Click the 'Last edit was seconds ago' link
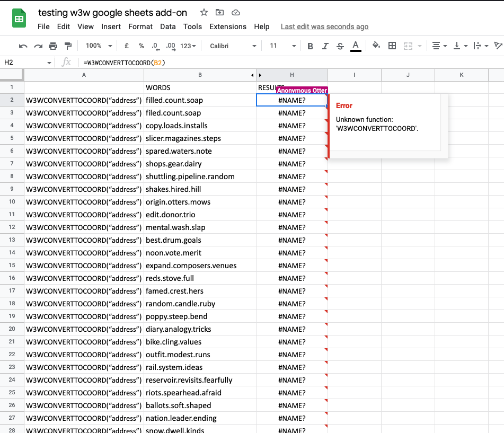 point(324,26)
